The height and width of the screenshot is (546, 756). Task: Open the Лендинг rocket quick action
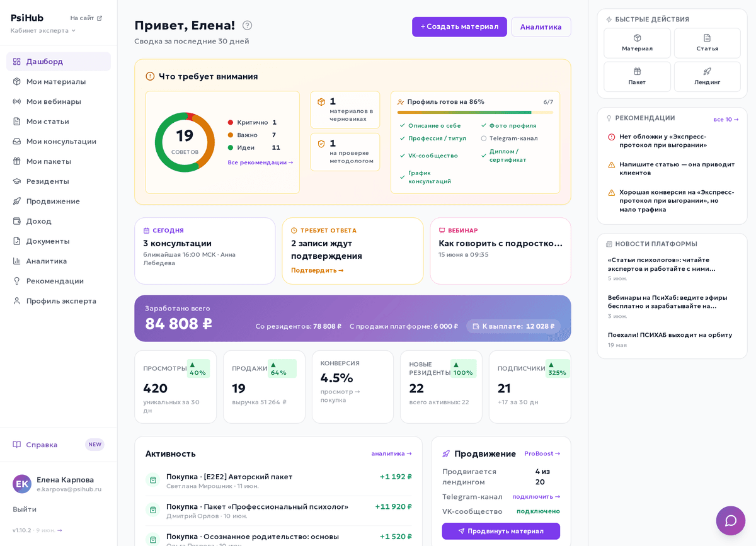(707, 76)
